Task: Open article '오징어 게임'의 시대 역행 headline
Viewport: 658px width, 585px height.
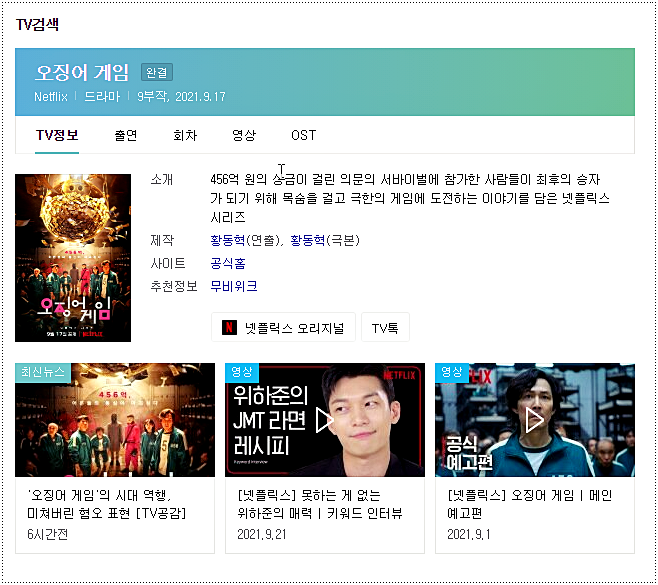Action: click(x=107, y=504)
